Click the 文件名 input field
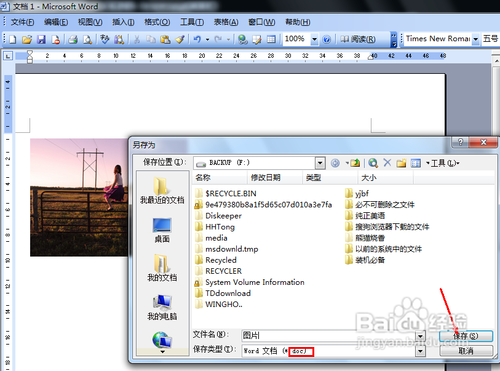This screenshot has height=371, width=500. (329, 336)
